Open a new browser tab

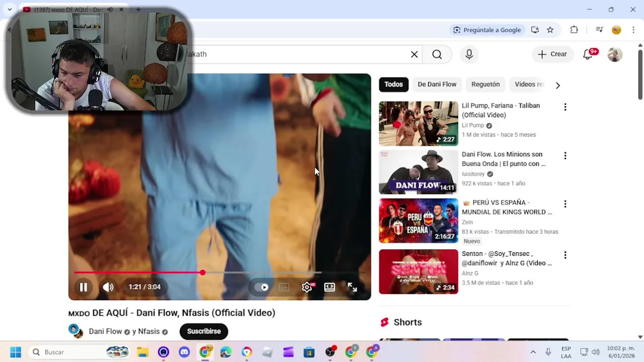tap(138, 10)
